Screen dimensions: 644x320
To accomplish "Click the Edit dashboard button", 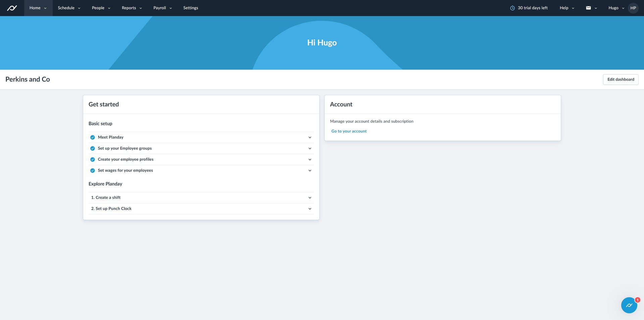I will [x=621, y=79].
